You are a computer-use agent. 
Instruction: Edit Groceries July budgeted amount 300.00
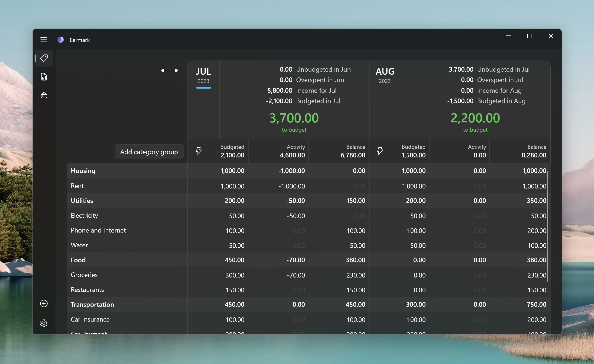[x=235, y=275]
